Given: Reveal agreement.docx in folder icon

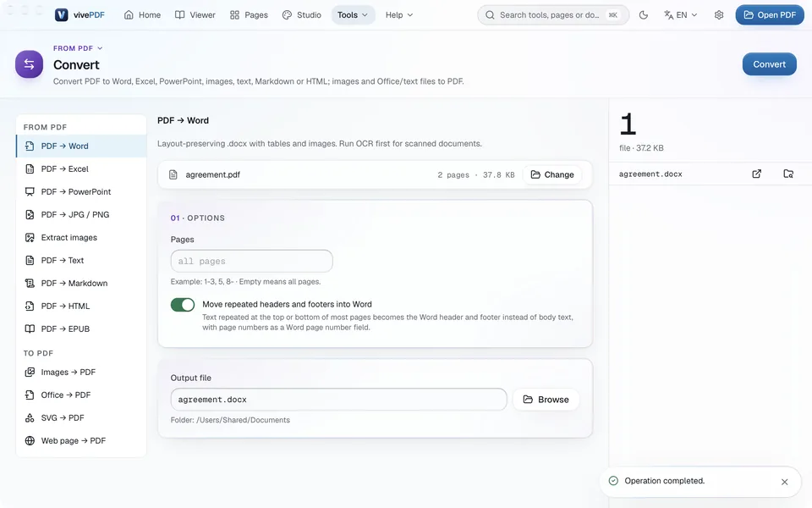Looking at the screenshot, I should pyautogui.click(x=788, y=174).
